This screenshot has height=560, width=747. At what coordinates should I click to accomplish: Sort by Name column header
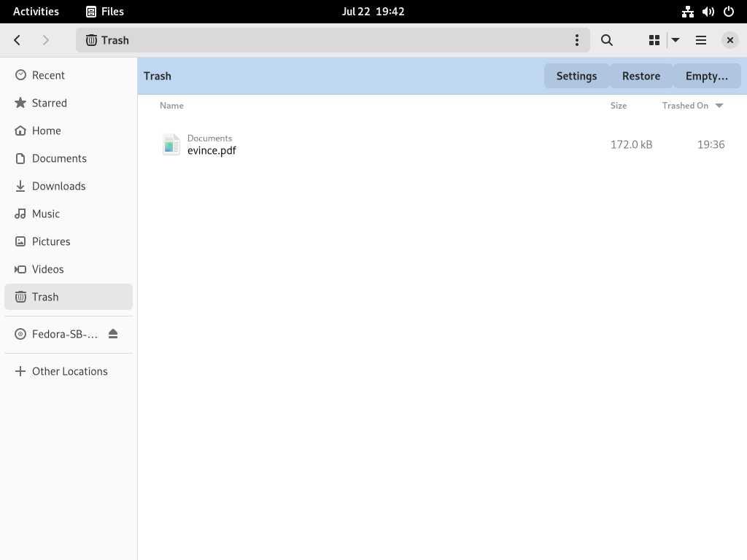point(171,106)
